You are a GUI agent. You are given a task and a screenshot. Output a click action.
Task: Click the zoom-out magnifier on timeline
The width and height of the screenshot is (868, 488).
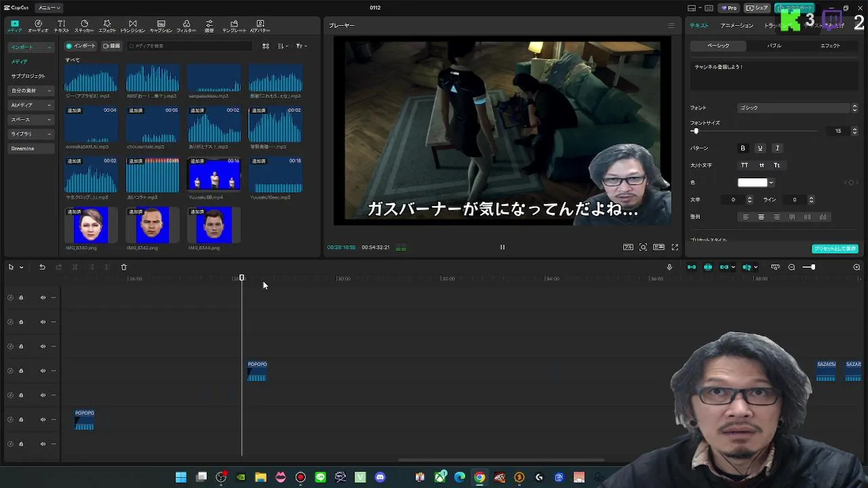pos(791,267)
